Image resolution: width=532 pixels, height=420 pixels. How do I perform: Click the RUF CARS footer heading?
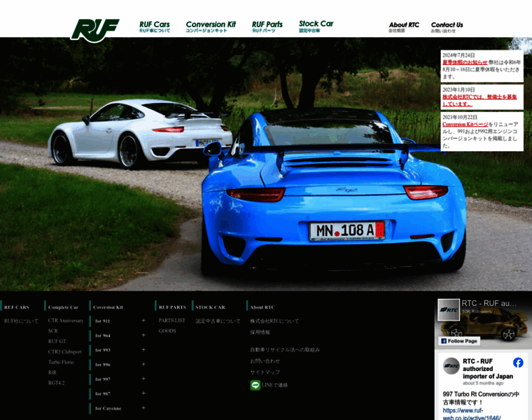[17, 307]
